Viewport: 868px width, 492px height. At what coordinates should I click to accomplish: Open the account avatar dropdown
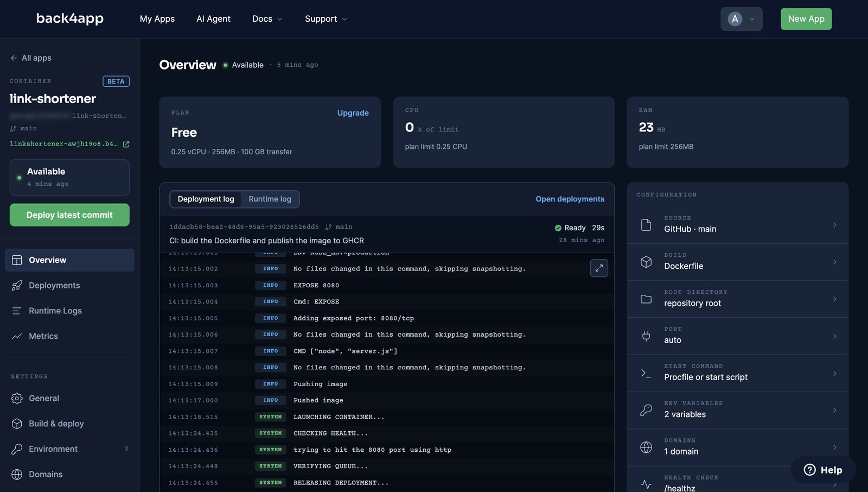742,19
